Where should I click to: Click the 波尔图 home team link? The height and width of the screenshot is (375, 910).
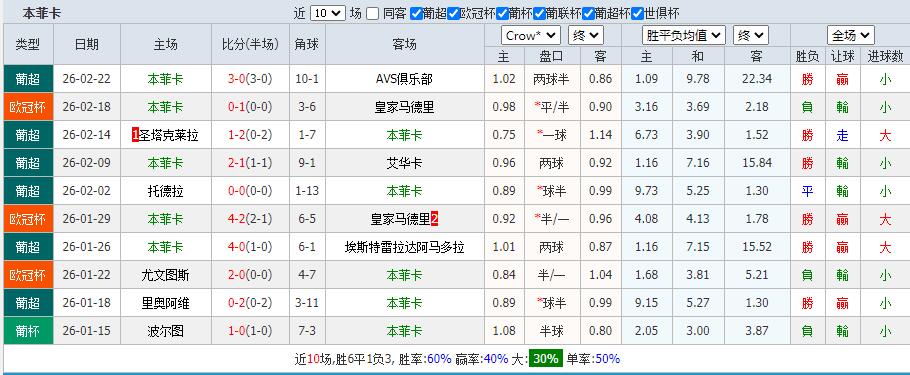166,331
